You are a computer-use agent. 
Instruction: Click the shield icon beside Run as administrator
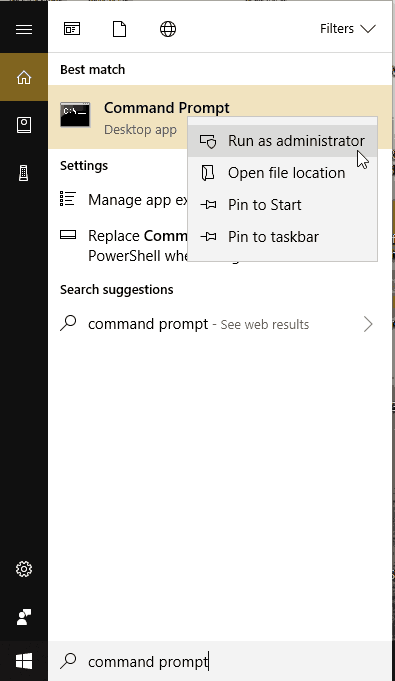pos(208,141)
